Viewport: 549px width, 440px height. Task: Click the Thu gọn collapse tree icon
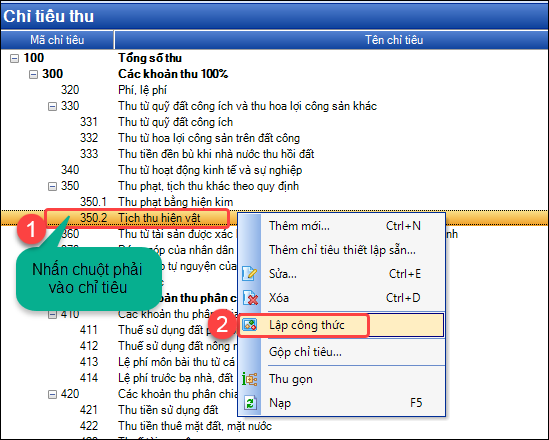pos(250,379)
